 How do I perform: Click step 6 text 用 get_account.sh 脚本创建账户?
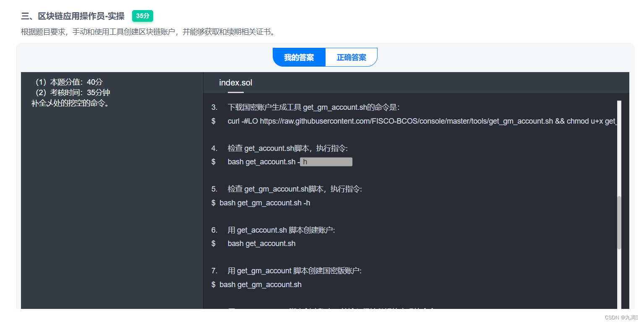(x=281, y=230)
